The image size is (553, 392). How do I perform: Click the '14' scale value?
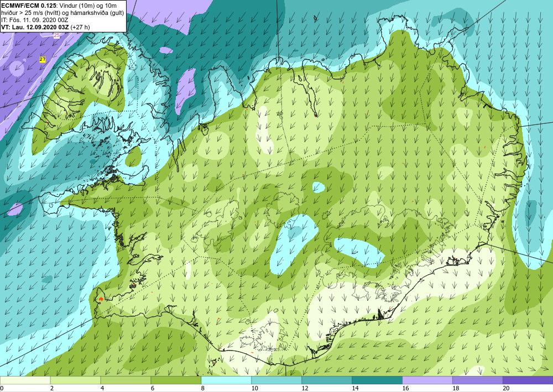point(355,388)
